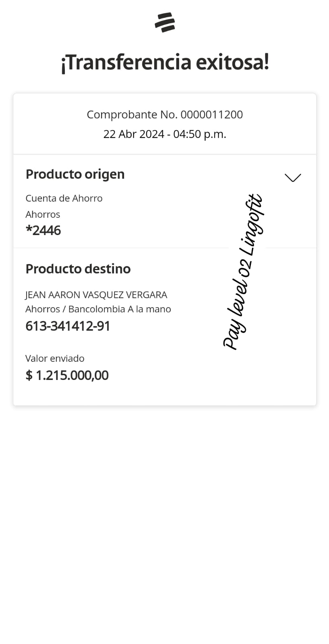Click recipient name JEAN AARON VASQUEZ VERGARA

tap(96, 295)
